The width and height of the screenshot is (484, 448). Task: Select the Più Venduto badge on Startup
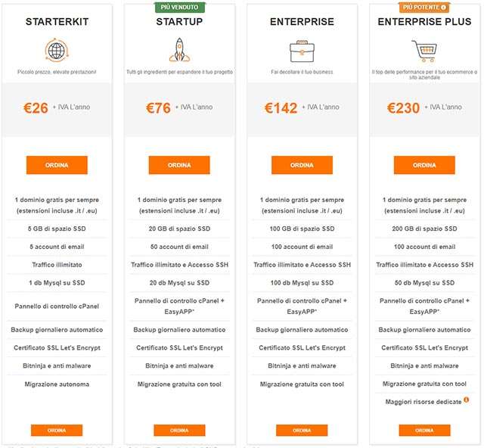178,8
